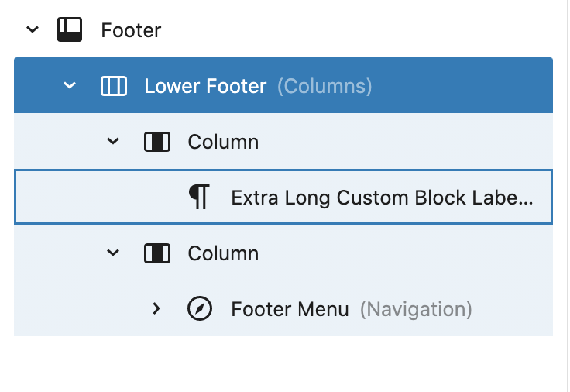570x392 pixels.
Task: Select the first Column label
Action: click(x=223, y=142)
